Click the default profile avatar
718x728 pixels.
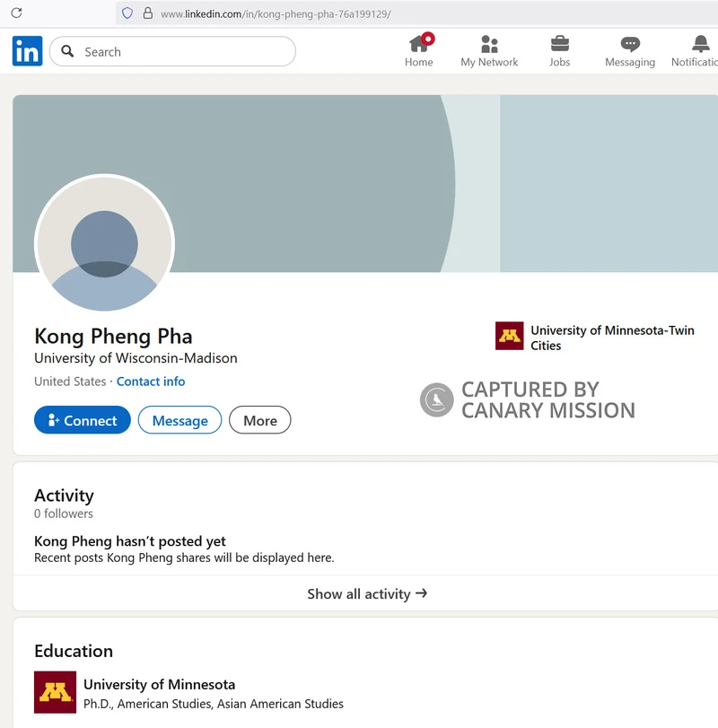coord(104,243)
